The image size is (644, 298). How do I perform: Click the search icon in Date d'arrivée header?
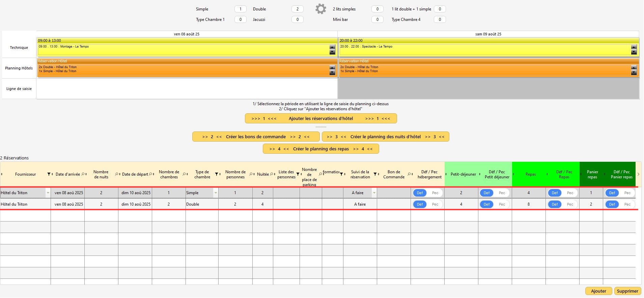[83, 174]
